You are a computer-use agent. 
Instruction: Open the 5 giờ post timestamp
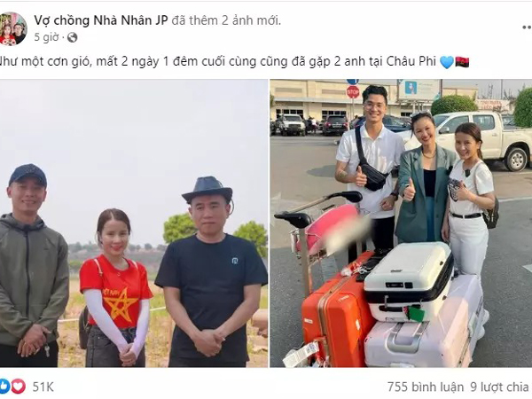[x=46, y=37]
